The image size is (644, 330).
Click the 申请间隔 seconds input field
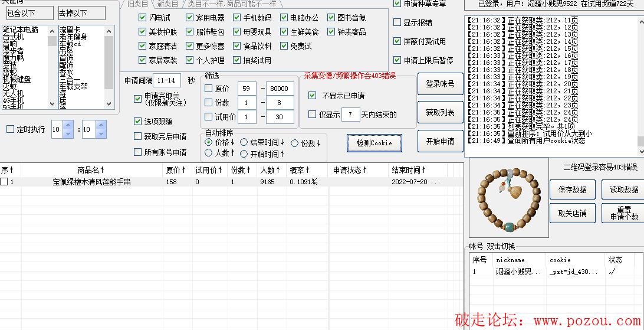point(167,80)
